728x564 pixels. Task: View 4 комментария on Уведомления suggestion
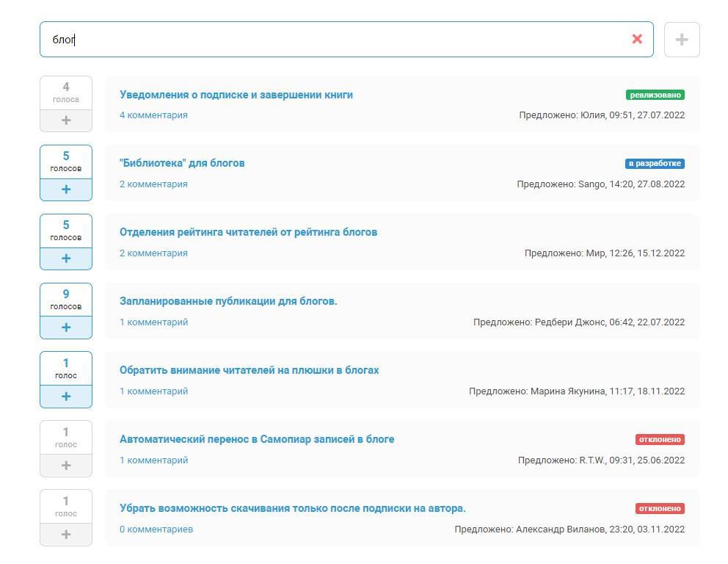pyautogui.click(x=153, y=115)
